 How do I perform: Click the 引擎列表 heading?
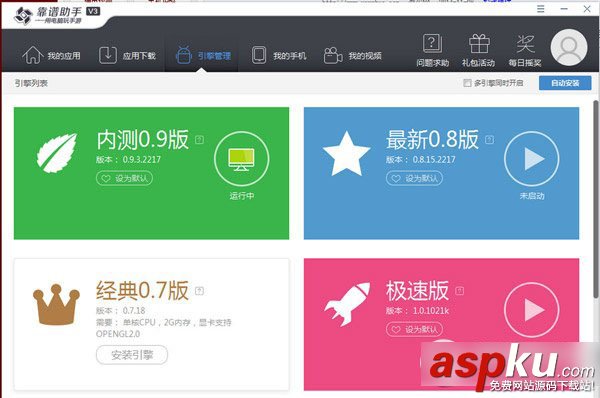pos(31,83)
